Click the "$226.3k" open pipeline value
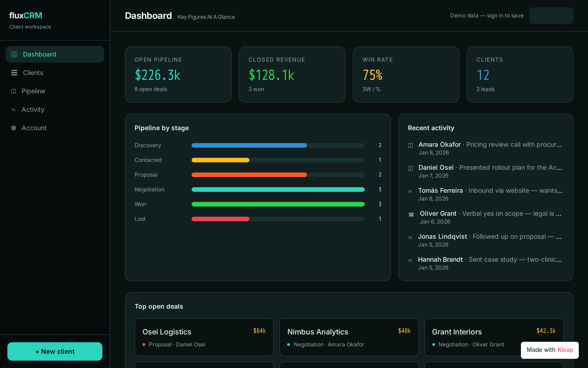This screenshot has height=368, width=588. pos(157,75)
